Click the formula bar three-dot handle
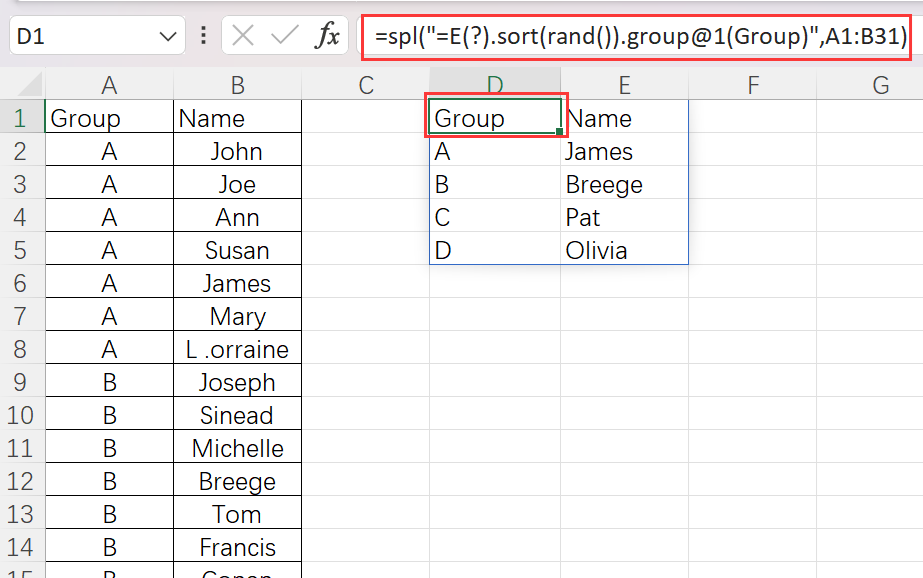 [204, 37]
